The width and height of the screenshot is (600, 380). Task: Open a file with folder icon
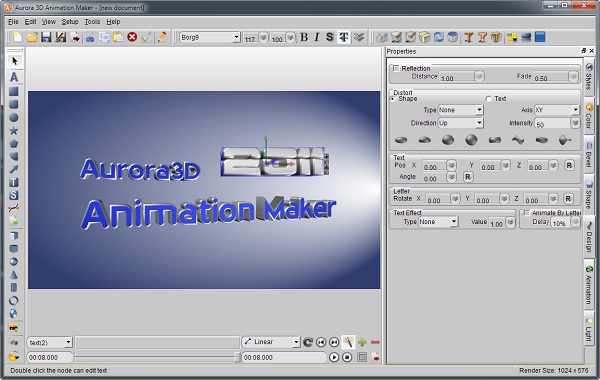pyautogui.click(x=32, y=37)
